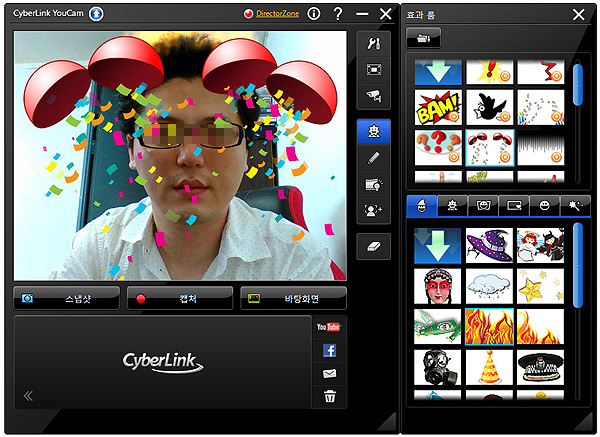Switch to the magic wand filters tab
The width and height of the screenshot is (600, 437).
click(575, 206)
